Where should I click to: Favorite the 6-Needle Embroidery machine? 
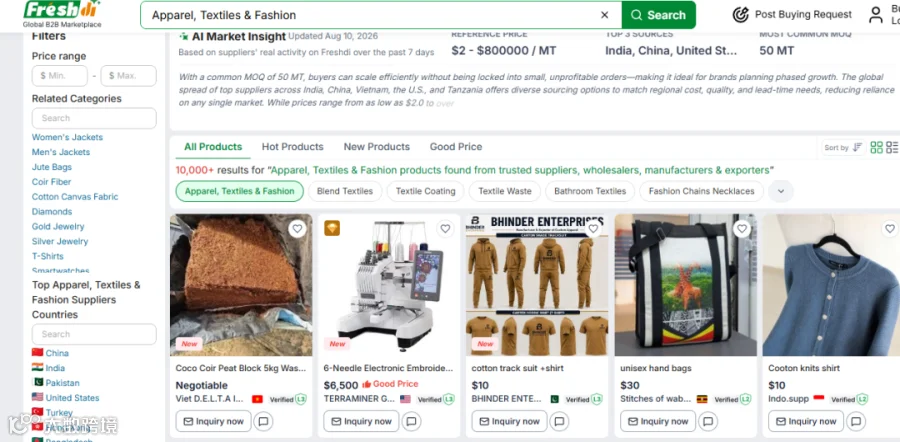445,229
